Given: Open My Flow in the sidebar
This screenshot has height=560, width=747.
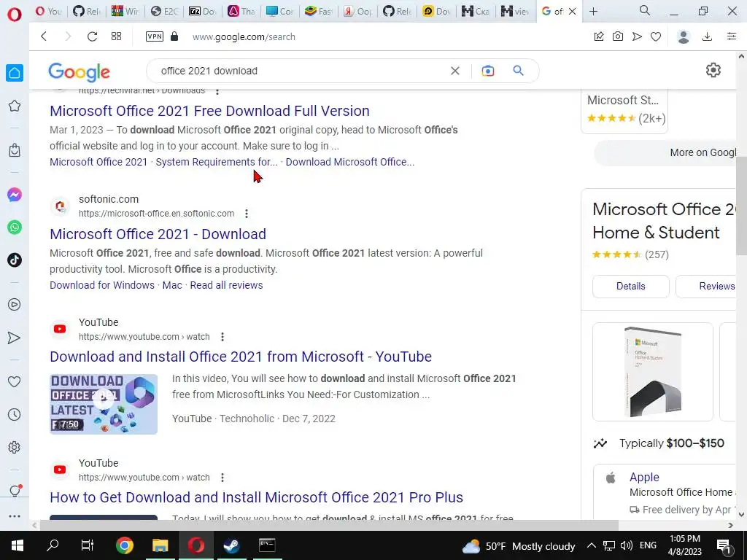Looking at the screenshot, I should point(15,338).
